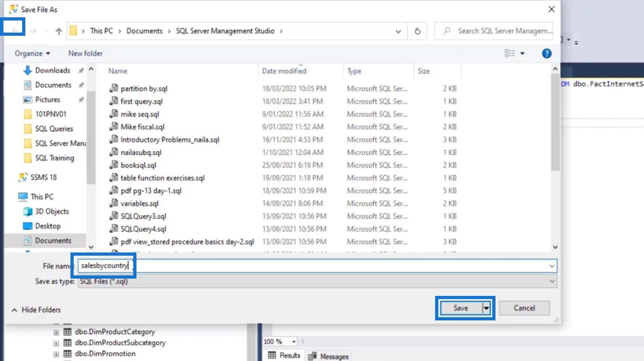Select the variables.sql file icon

114,203
